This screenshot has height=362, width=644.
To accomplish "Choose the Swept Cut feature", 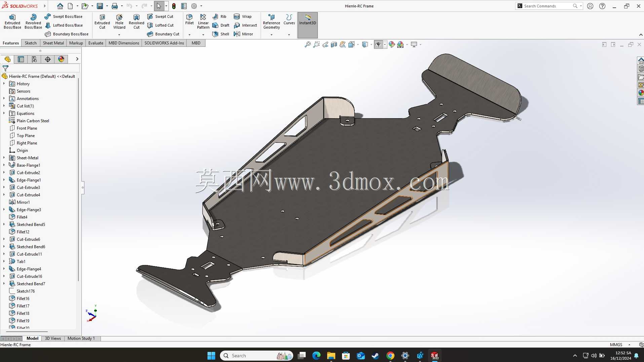I will tap(160, 17).
